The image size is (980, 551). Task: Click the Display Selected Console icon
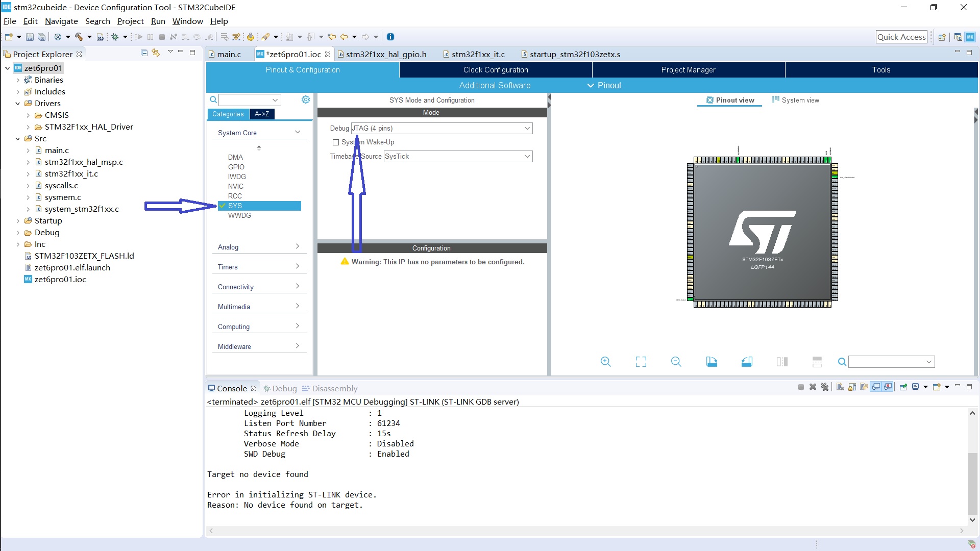[915, 387]
